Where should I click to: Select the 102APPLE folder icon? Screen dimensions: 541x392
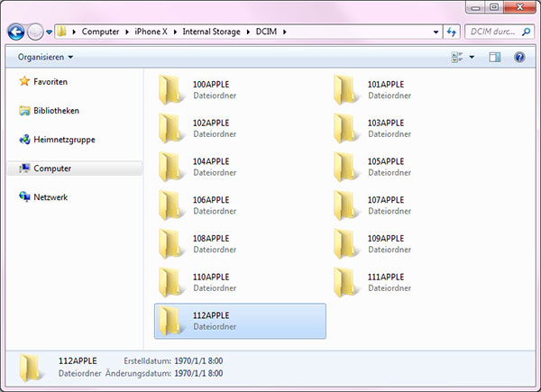point(170,128)
